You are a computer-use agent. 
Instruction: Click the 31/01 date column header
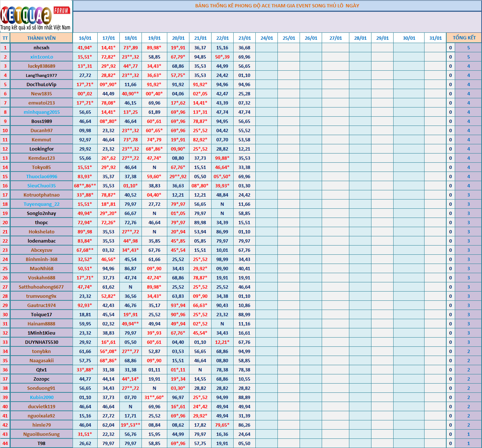click(435, 38)
